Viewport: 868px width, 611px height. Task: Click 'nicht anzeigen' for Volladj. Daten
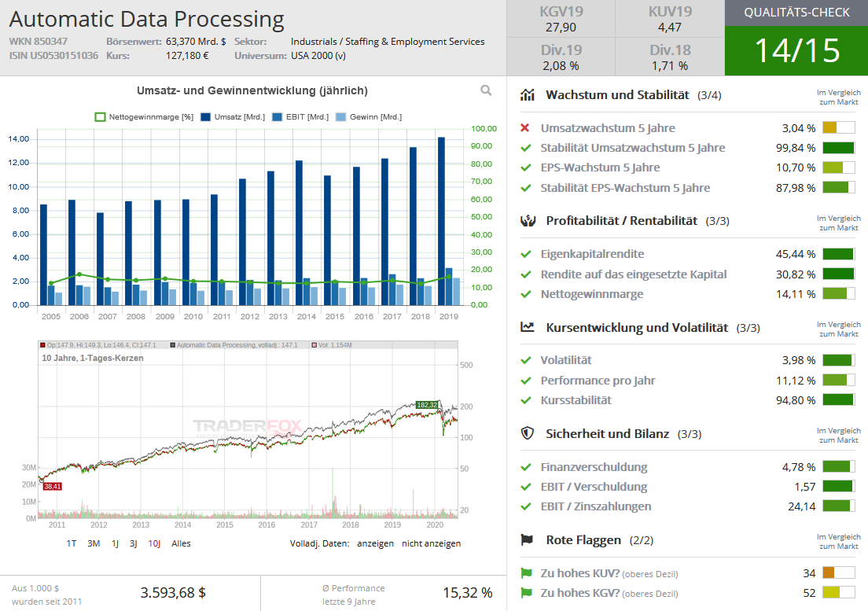431,543
